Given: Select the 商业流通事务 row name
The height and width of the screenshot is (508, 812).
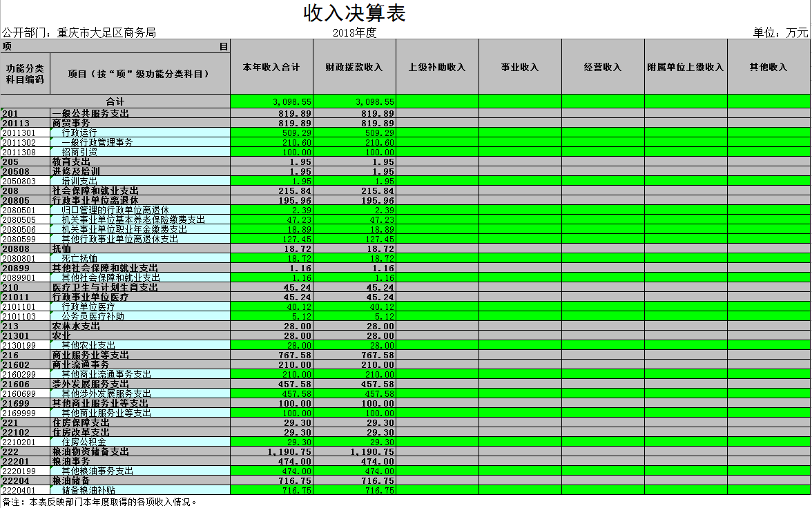Looking at the screenshot, I should point(81,364).
